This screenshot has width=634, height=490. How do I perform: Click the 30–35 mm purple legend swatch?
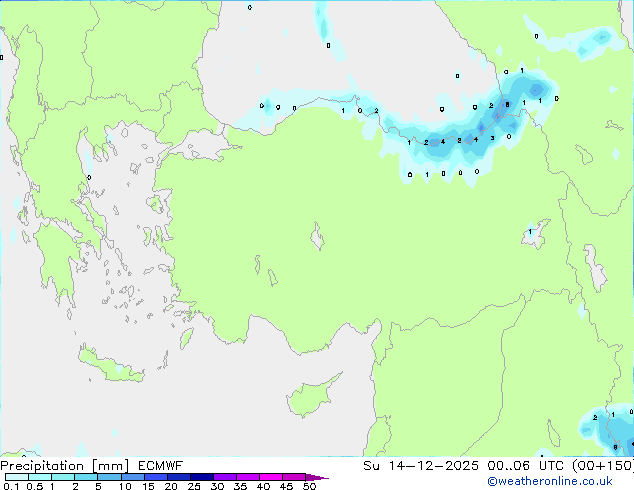tap(225, 477)
